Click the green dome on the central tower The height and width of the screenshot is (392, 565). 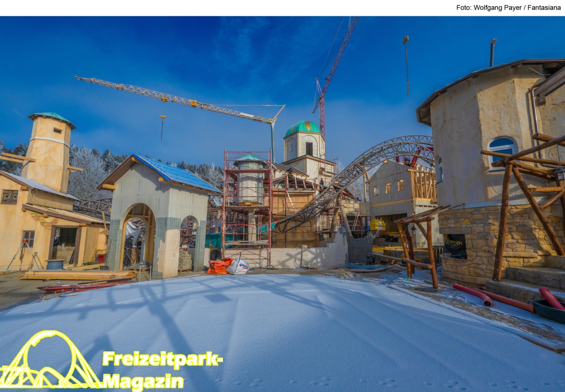pos(302,128)
